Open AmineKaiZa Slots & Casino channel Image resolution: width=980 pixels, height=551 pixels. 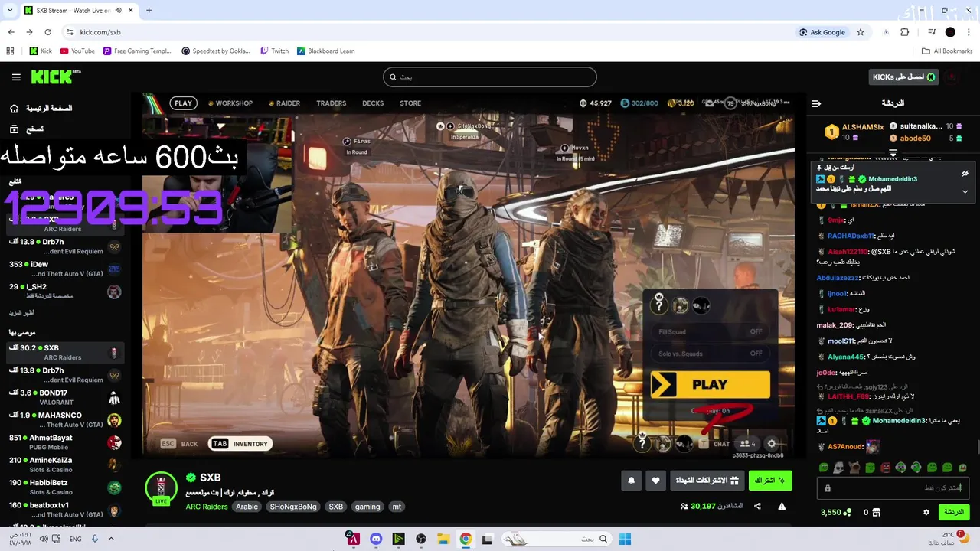click(x=64, y=465)
